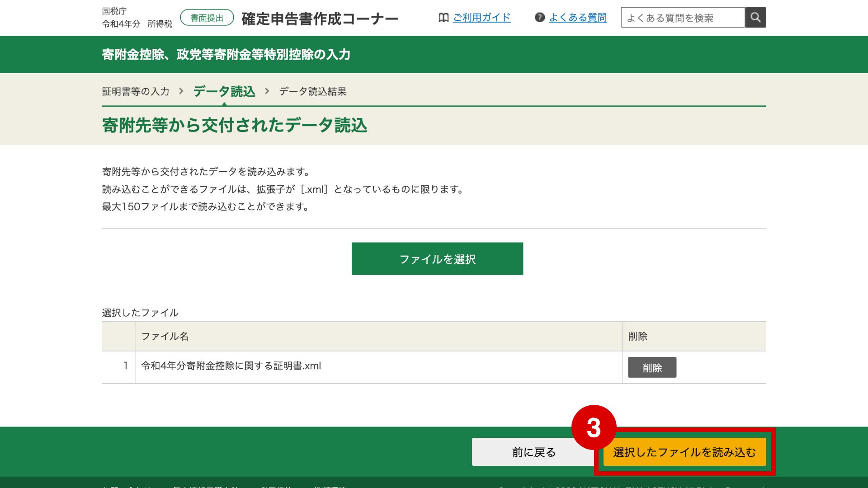
Task: Click chevron after 証明書等の入力 step
Action: point(181,91)
